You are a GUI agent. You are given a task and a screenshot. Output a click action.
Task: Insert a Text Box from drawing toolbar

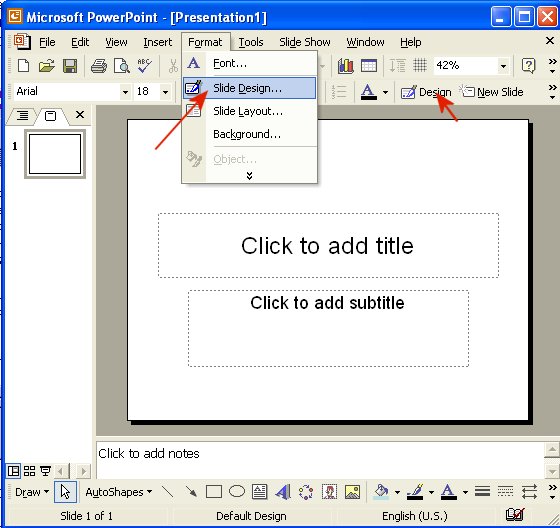click(260, 492)
